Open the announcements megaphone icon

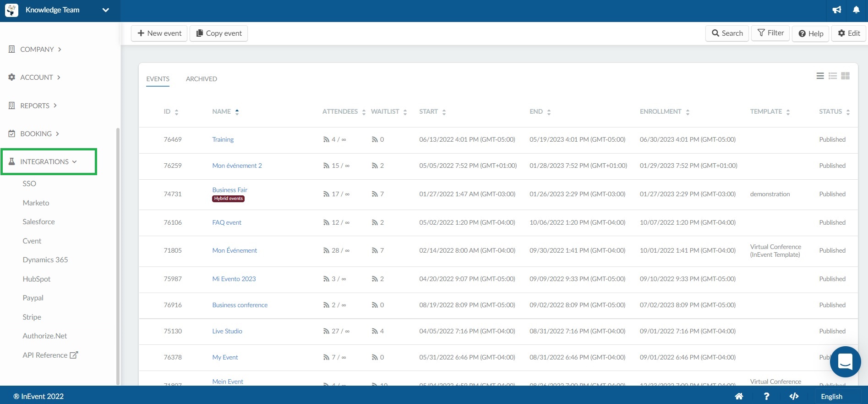click(837, 10)
